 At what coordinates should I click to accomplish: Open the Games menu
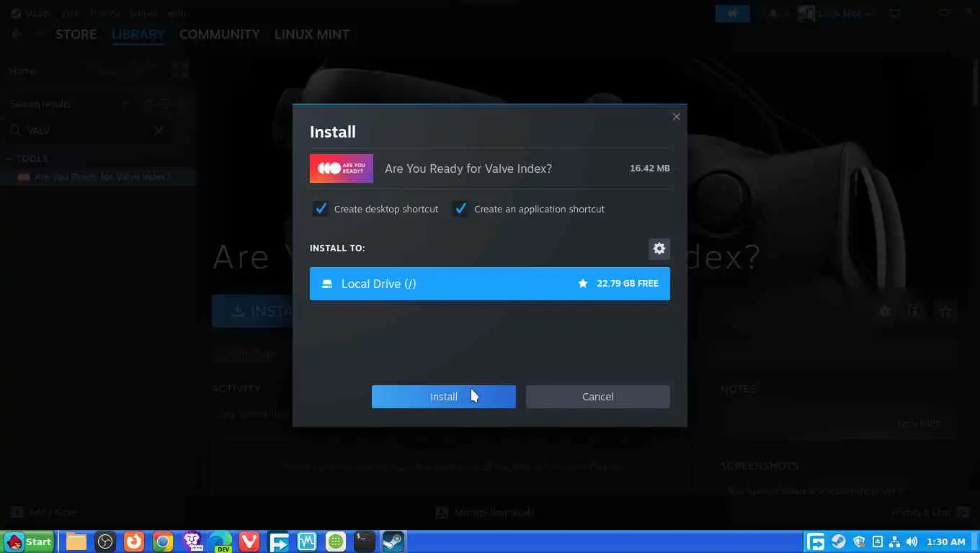(143, 13)
